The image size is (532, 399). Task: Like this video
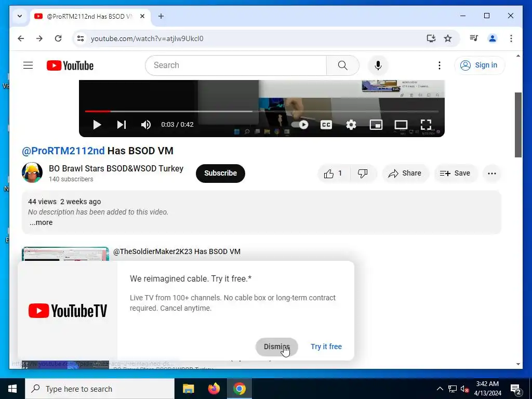pyautogui.click(x=334, y=174)
